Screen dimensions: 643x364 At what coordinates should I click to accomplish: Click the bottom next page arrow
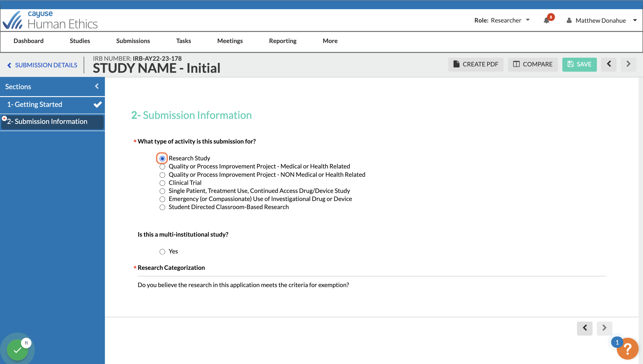(604, 328)
